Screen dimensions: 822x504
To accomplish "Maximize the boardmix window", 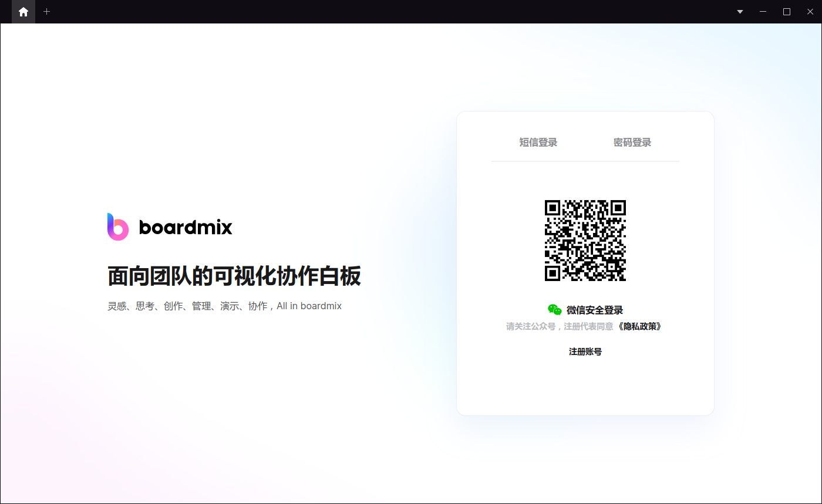I will pos(787,12).
